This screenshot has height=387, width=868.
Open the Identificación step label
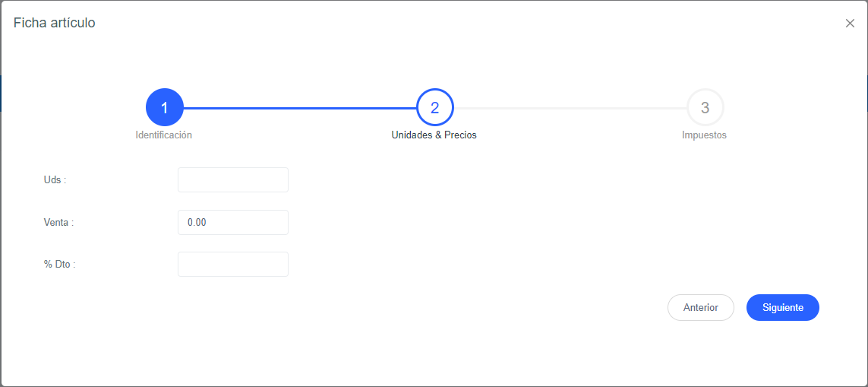click(163, 135)
